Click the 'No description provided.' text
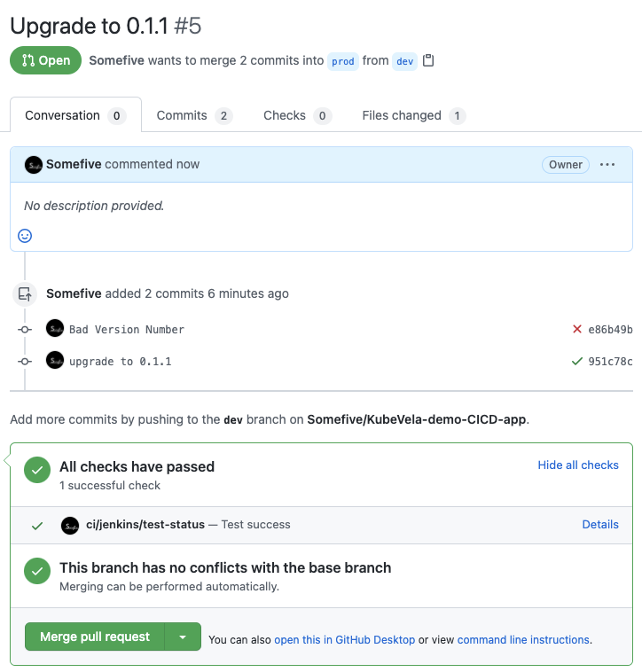The image size is (642, 672). [94, 206]
